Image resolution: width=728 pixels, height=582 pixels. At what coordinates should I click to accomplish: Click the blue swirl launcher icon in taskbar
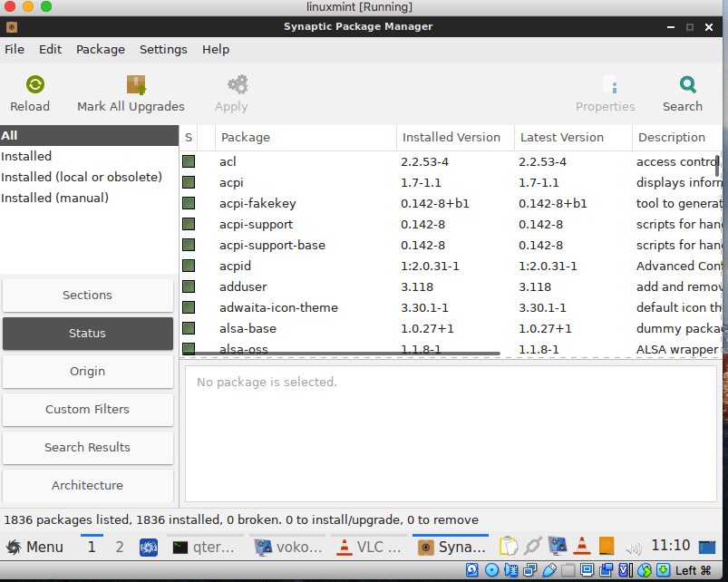[x=149, y=548]
